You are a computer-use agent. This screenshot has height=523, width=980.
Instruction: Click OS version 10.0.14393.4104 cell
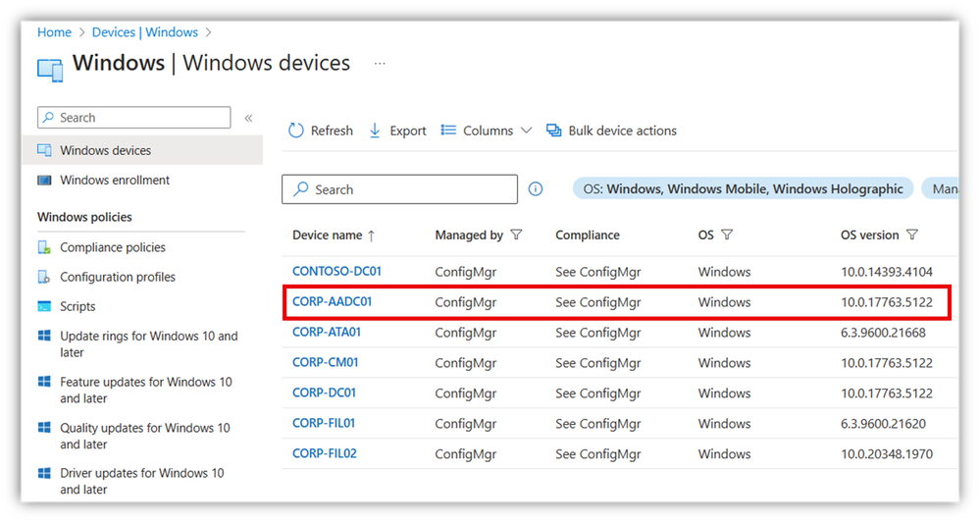(886, 272)
